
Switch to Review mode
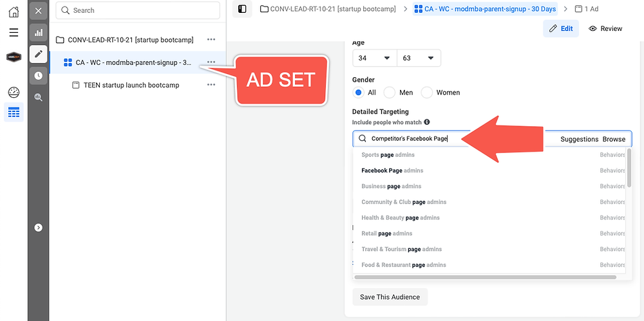pos(605,28)
